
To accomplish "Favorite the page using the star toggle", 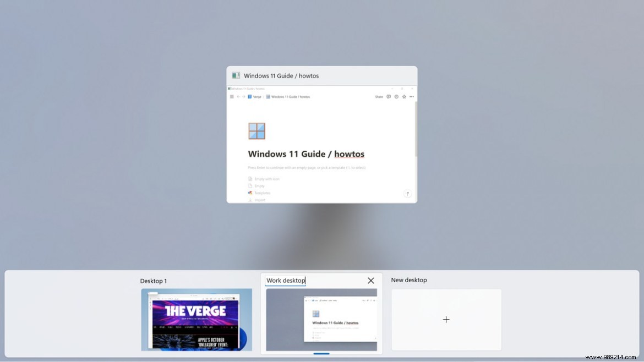I will tap(403, 97).
